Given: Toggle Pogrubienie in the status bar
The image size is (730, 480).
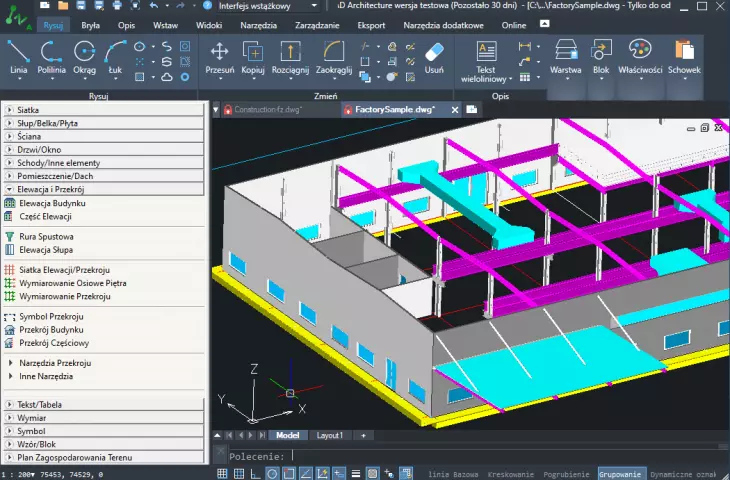Looking at the screenshot, I should click(566, 474).
